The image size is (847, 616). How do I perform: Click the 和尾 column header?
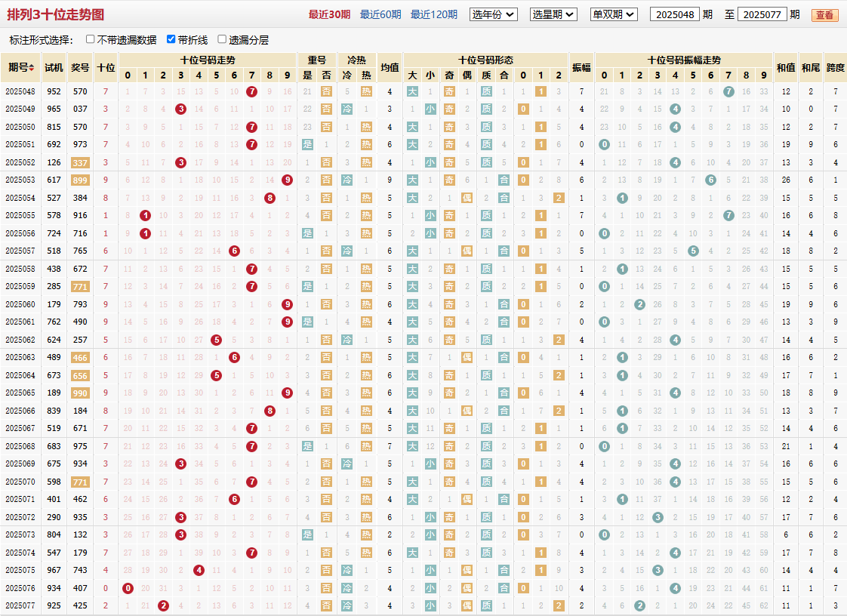811,67
